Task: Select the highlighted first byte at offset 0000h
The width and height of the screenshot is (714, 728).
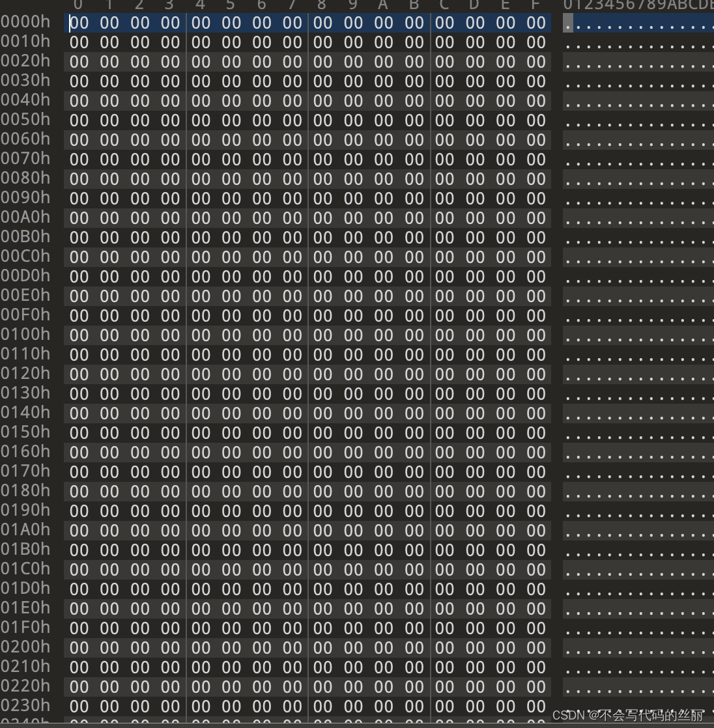Action: click(x=79, y=23)
